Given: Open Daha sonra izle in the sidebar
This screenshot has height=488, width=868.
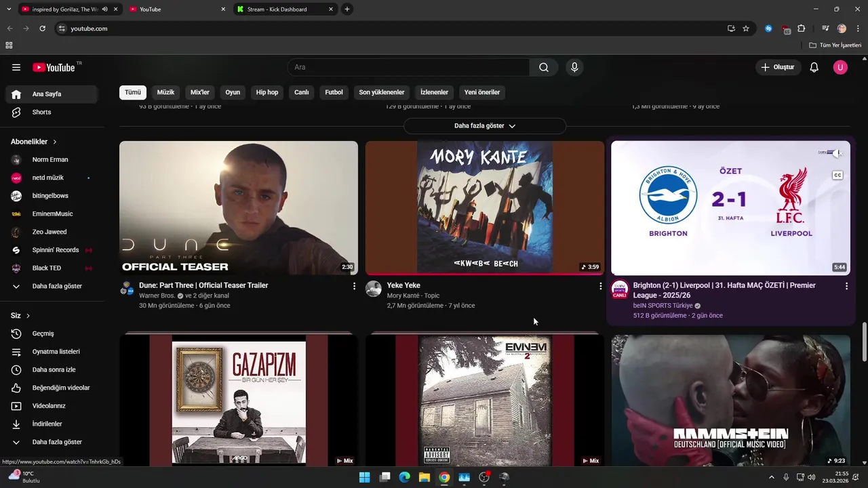Looking at the screenshot, I should point(52,369).
